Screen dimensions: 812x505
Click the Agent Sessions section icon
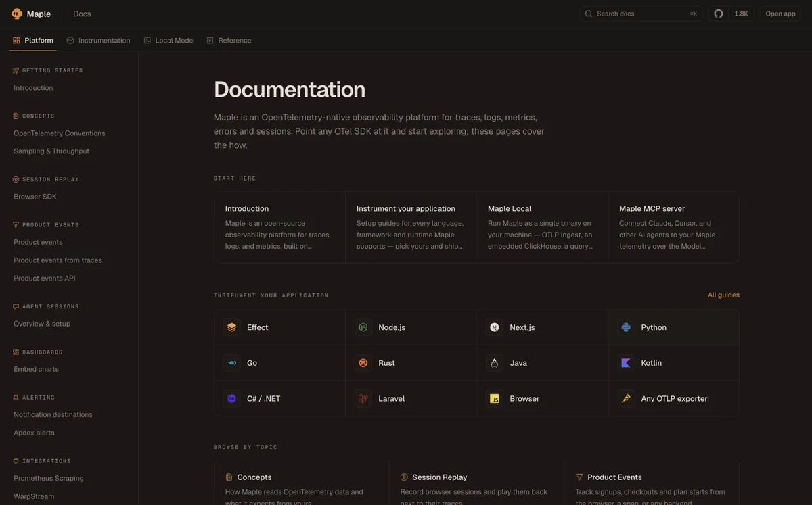16,306
